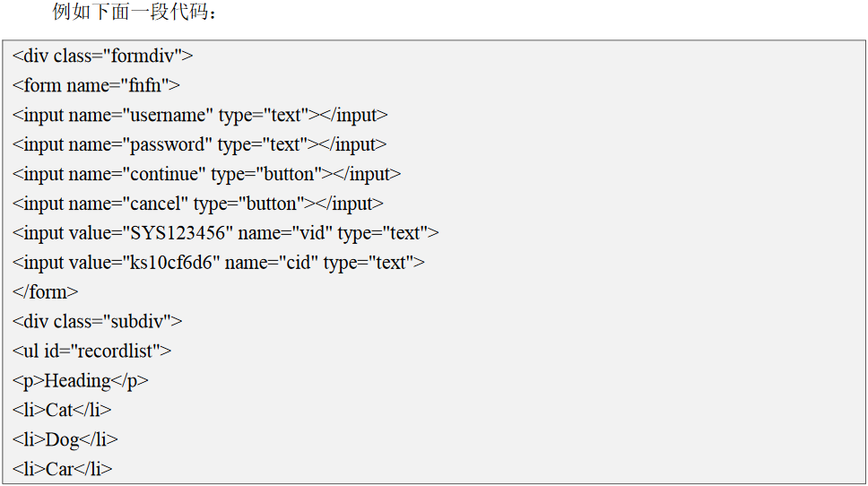Click the value "ks10cf6d6" in the code
The image size is (868, 486).
point(171,264)
